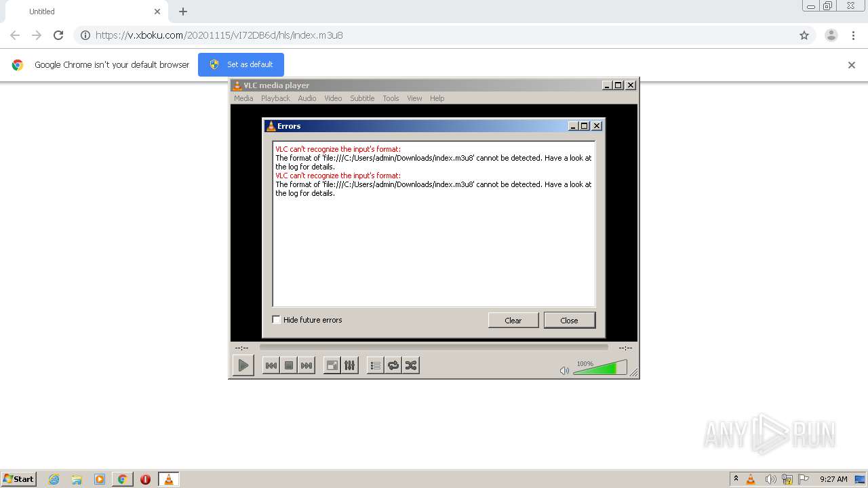Click the VLC remaining time label

[625, 348]
